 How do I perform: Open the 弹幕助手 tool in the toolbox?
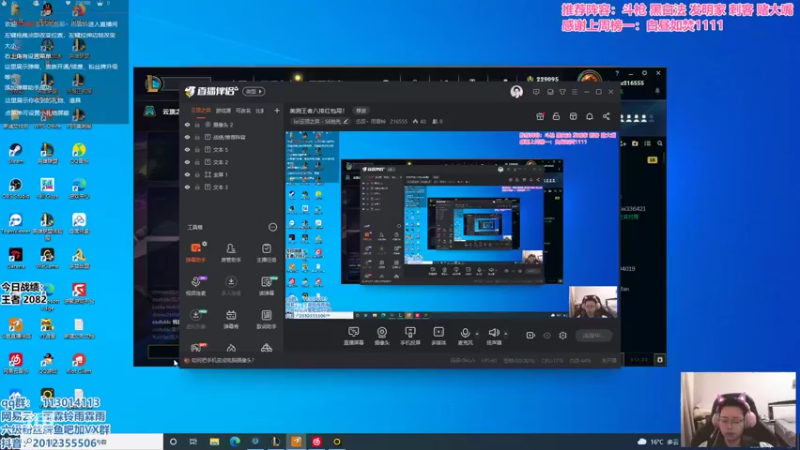(196, 253)
